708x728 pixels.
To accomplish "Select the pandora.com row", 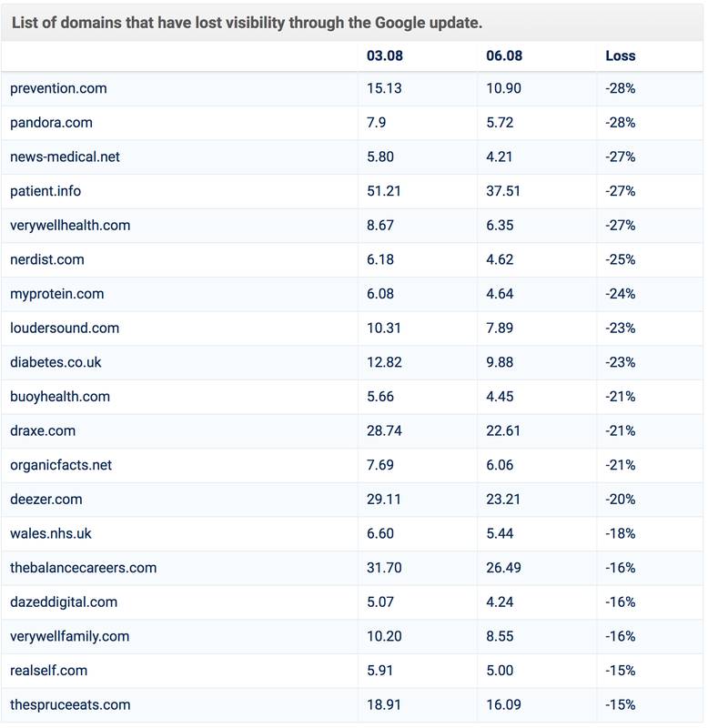I will [352, 123].
